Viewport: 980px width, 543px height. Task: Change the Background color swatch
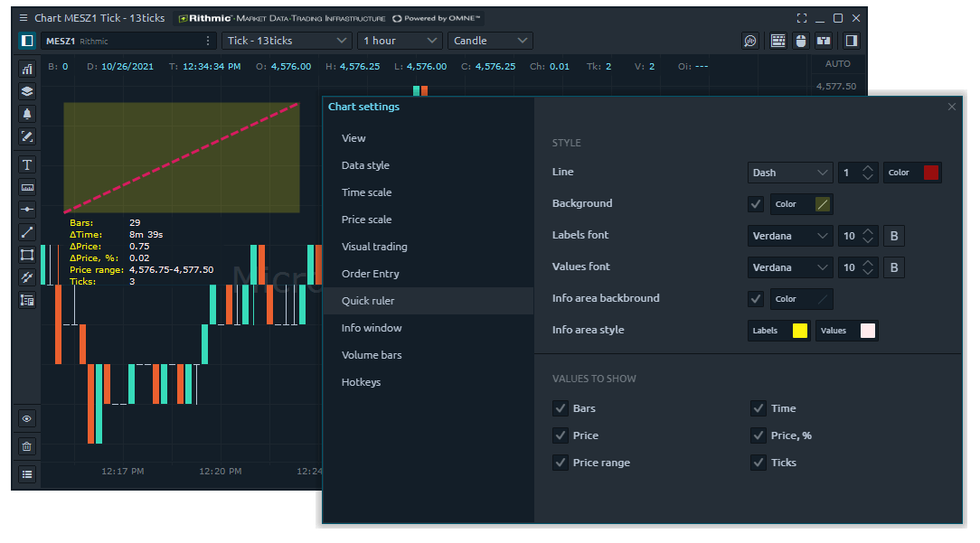tap(823, 203)
